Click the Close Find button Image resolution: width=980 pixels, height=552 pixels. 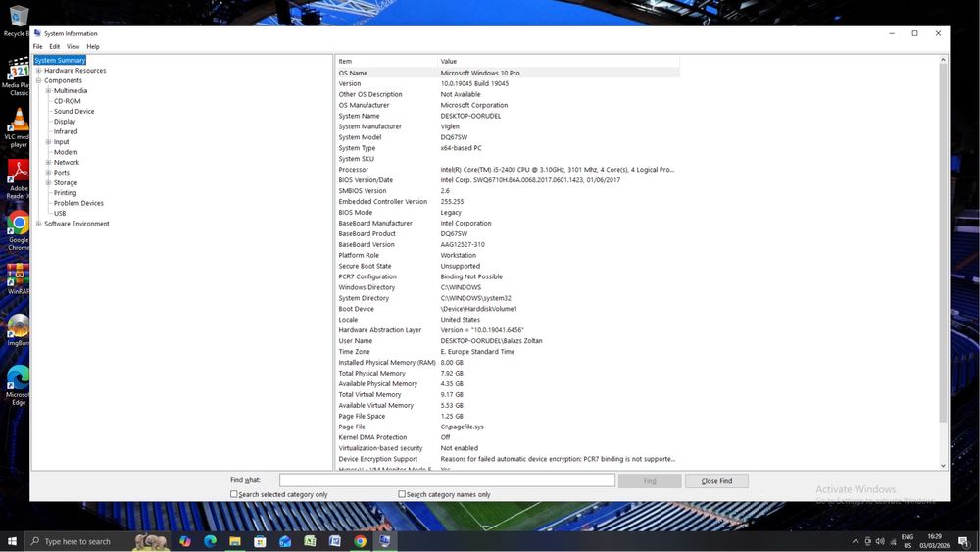click(716, 480)
